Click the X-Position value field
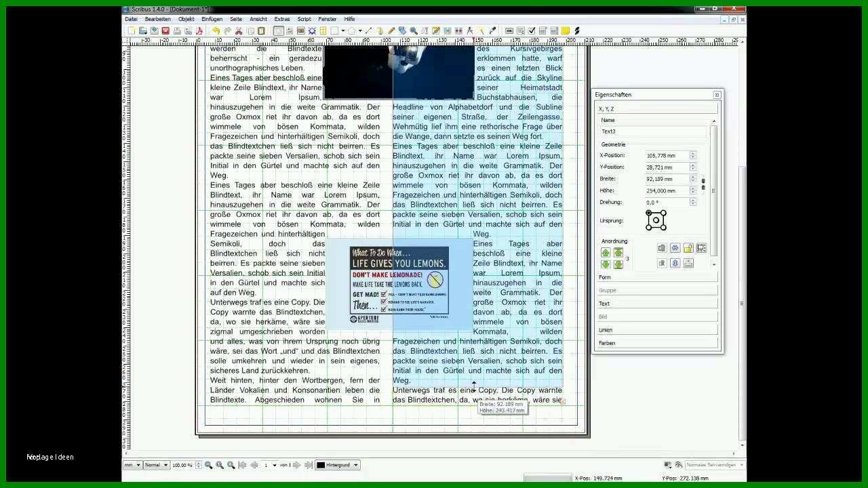This screenshot has height=488, width=868. tap(667, 156)
